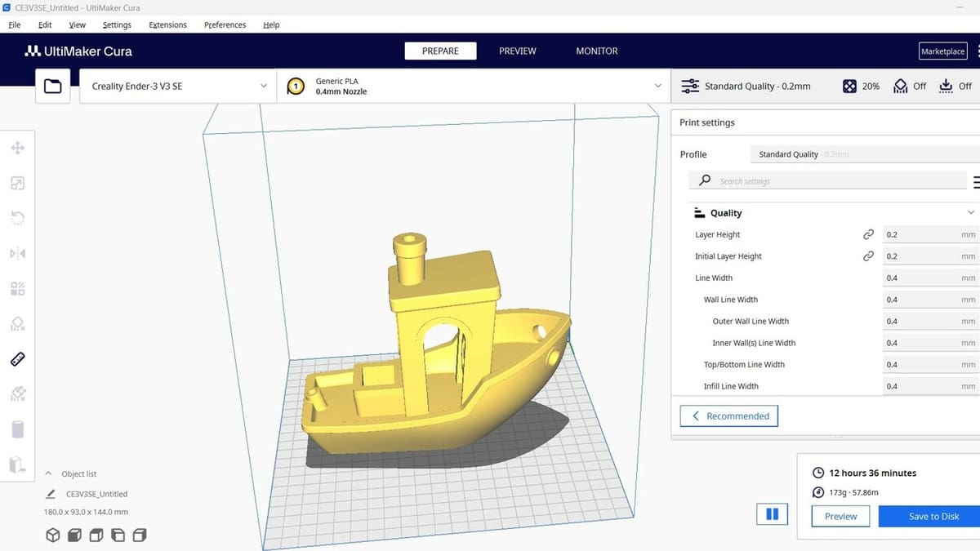Click the cylinder custom support tool
This screenshot has width=980, height=551.
(17, 429)
